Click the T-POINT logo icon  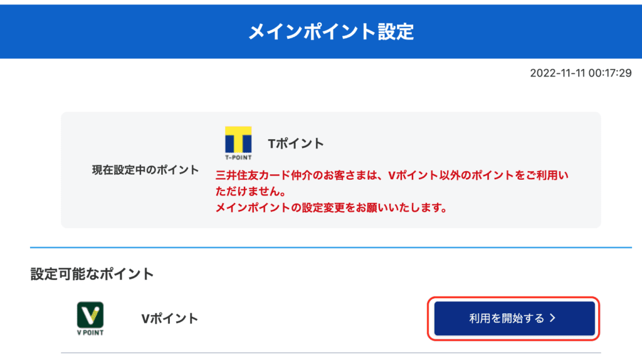coord(238,143)
